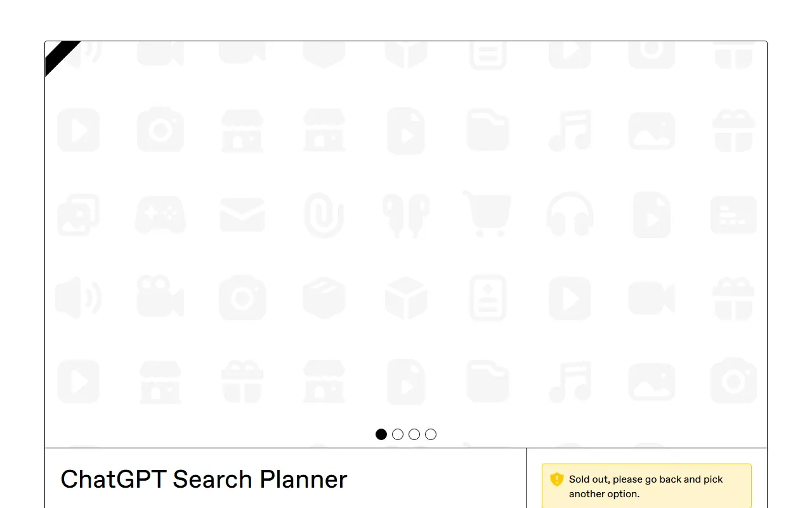Viewport: 812px width, 508px height.
Task: Select the camera icon
Action: (160, 130)
